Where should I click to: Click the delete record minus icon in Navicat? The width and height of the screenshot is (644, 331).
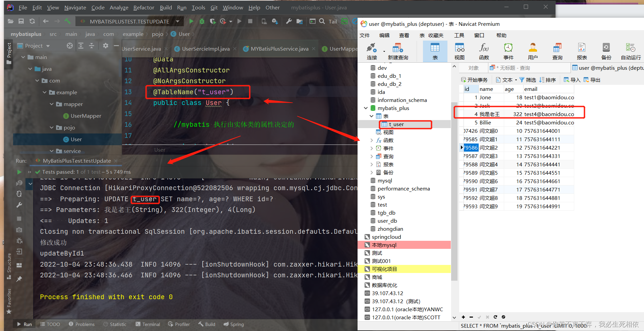pyautogui.click(x=471, y=317)
